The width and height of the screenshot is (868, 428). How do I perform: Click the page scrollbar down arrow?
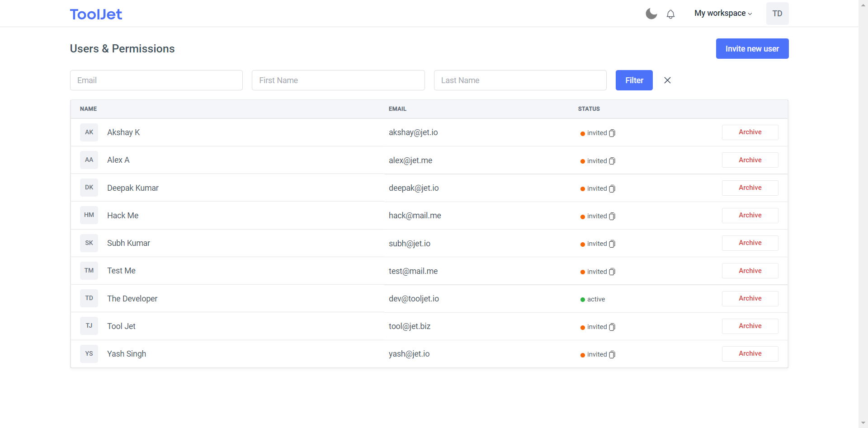click(863, 423)
